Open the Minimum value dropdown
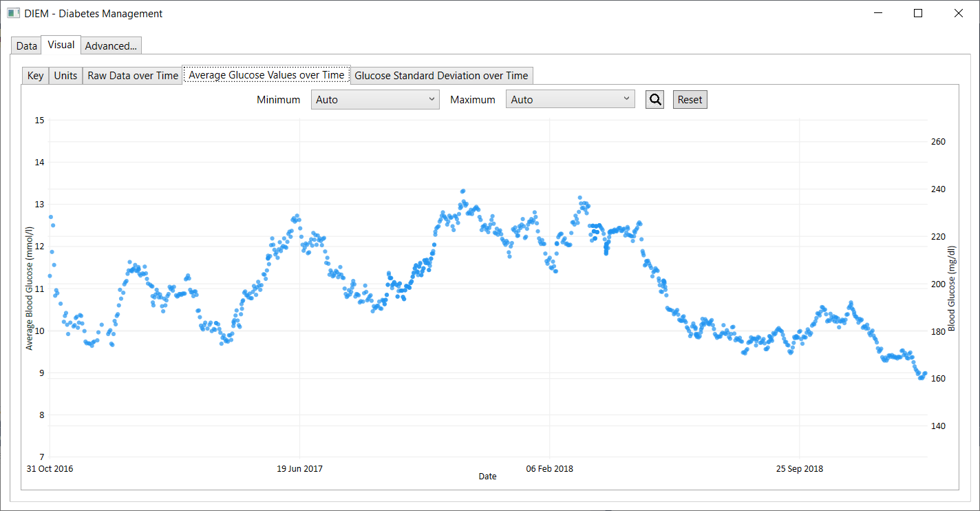Screen dimensions: 980x511 [375, 100]
